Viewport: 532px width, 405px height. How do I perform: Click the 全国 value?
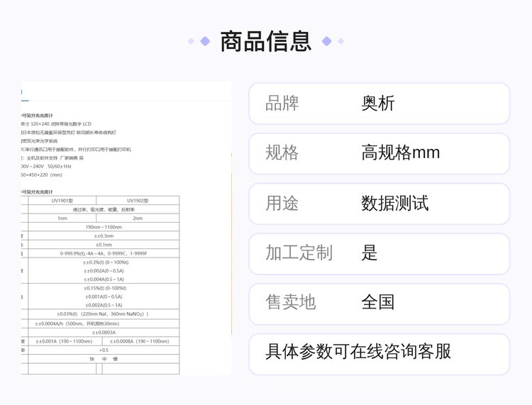click(x=378, y=303)
